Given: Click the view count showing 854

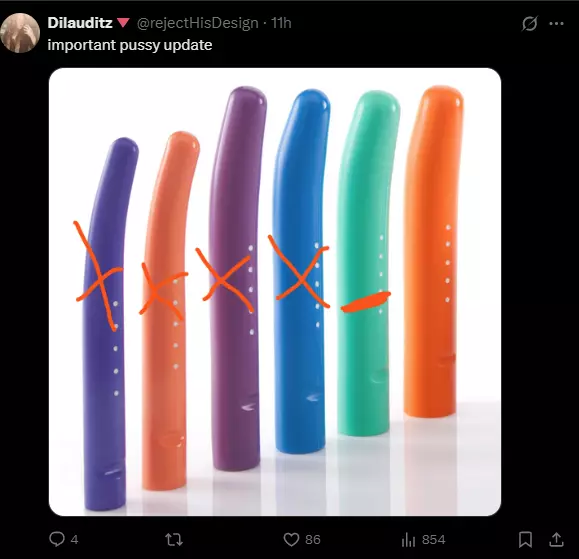Looking at the screenshot, I should click(x=434, y=540).
